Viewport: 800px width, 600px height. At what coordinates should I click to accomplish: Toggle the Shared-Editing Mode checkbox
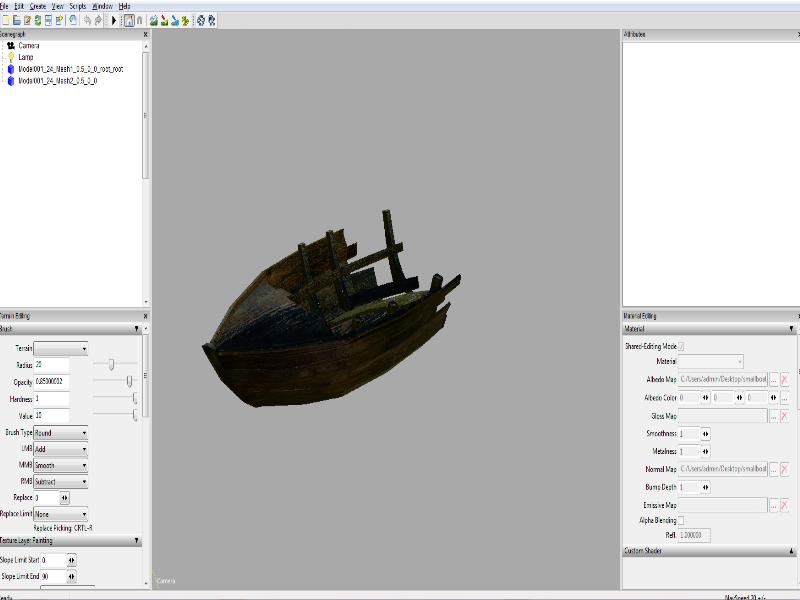coord(682,346)
